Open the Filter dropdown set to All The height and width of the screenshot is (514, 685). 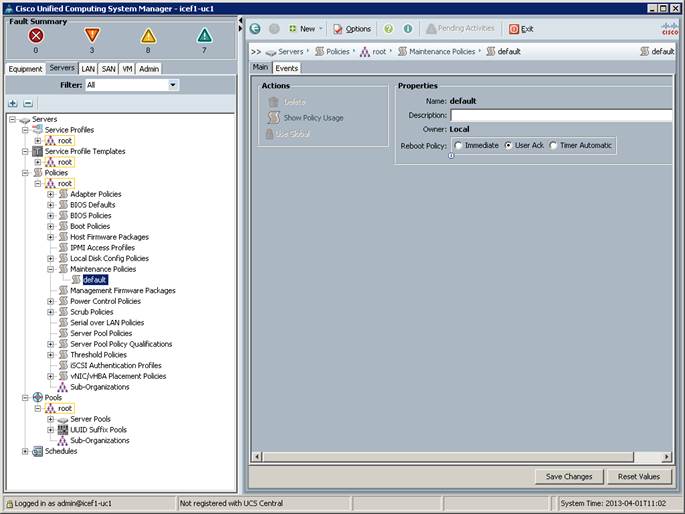pos(173,85)
